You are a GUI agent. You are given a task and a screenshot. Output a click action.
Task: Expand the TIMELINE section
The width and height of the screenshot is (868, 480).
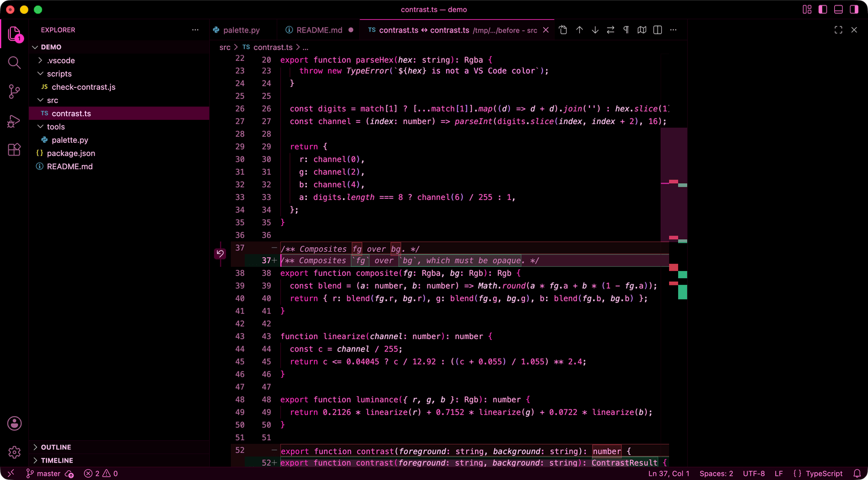(119, 460)
